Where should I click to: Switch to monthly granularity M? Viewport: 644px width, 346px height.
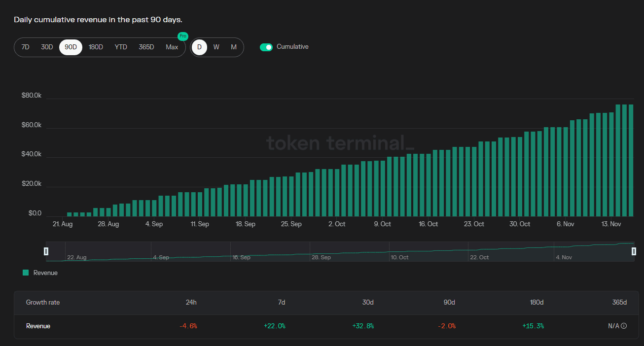[x=233, y=47]
